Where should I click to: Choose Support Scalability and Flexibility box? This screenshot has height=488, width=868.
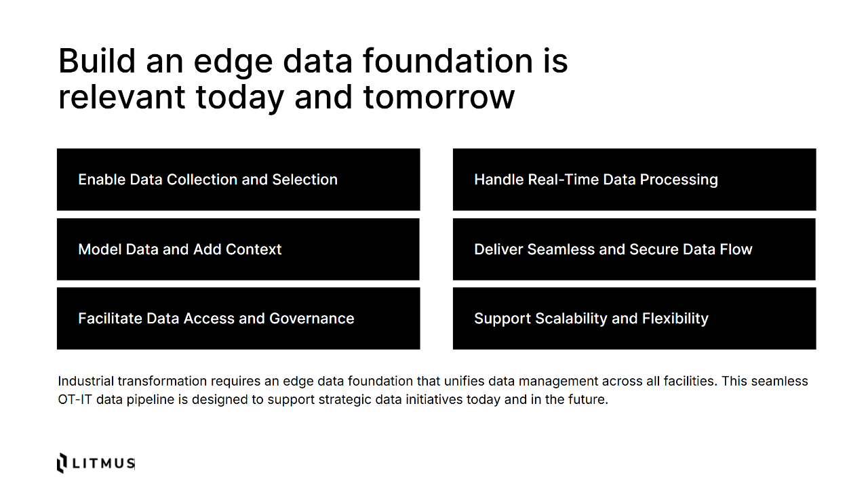pos(634,319)
